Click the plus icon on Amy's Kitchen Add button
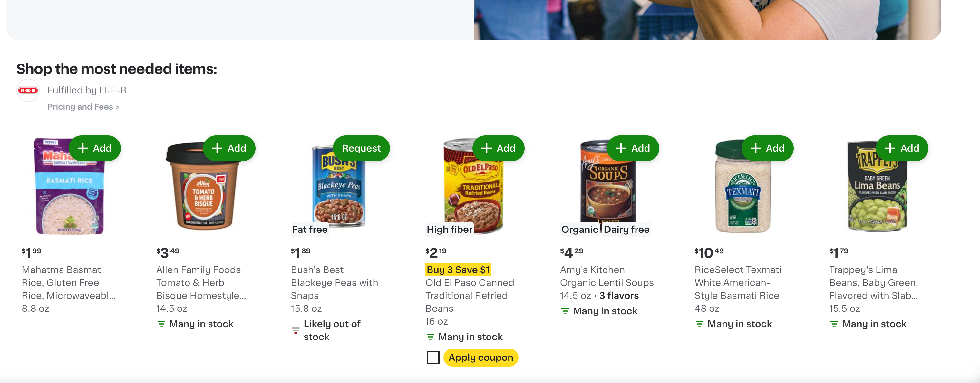Viewport: 980px width, 383px height. pyautogui.click(x=621, y=148)
